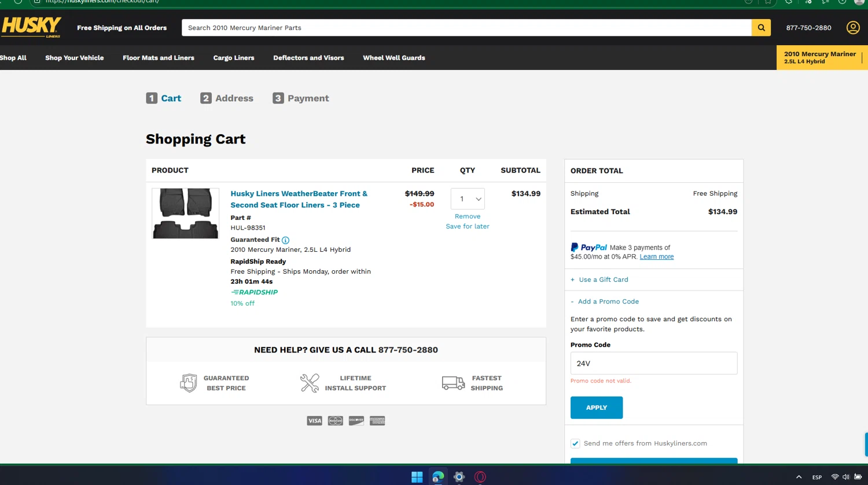Image resolution: width=868 pixels, height=485 pixels.
Task: Click the PayPal logo
Action: [589, 247]
